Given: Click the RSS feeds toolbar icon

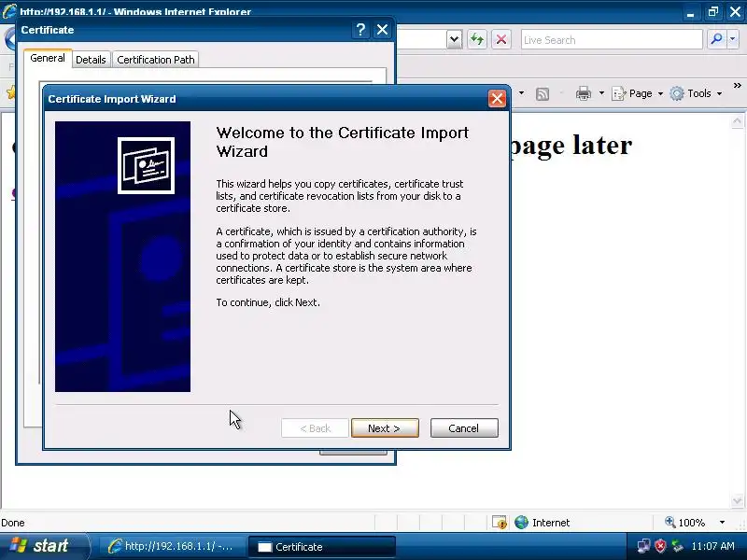Looking at the screenshot, I should 543,93.
